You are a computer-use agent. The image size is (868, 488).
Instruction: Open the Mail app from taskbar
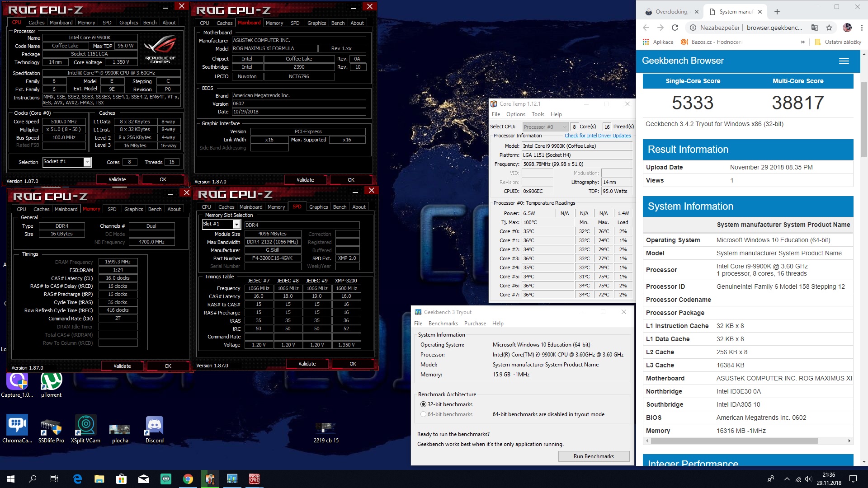point(144,479)
